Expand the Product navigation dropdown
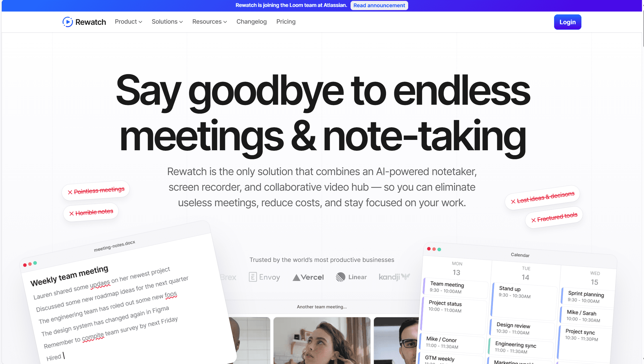Viewport: 644px width, 364px height. click(128, 22)
